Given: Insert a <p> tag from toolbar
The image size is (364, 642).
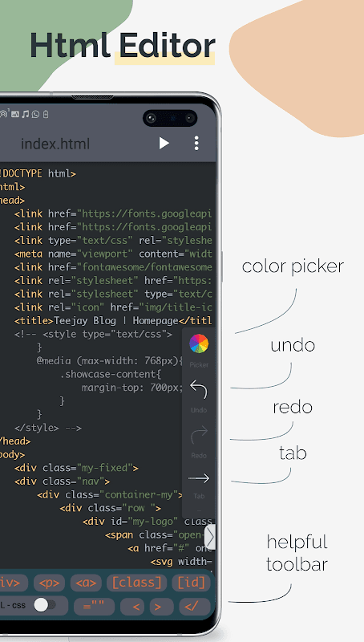Looking at the screenshot, I should coord(49,583).
